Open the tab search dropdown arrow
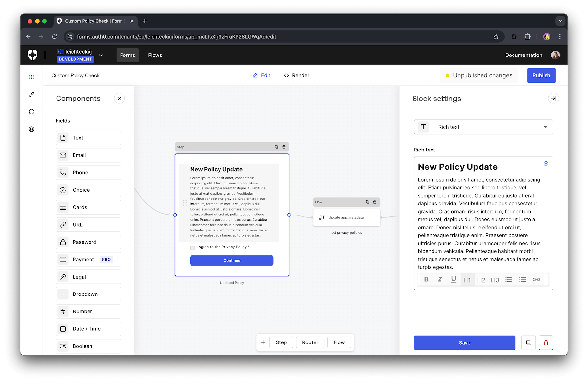 coord(560,21)
